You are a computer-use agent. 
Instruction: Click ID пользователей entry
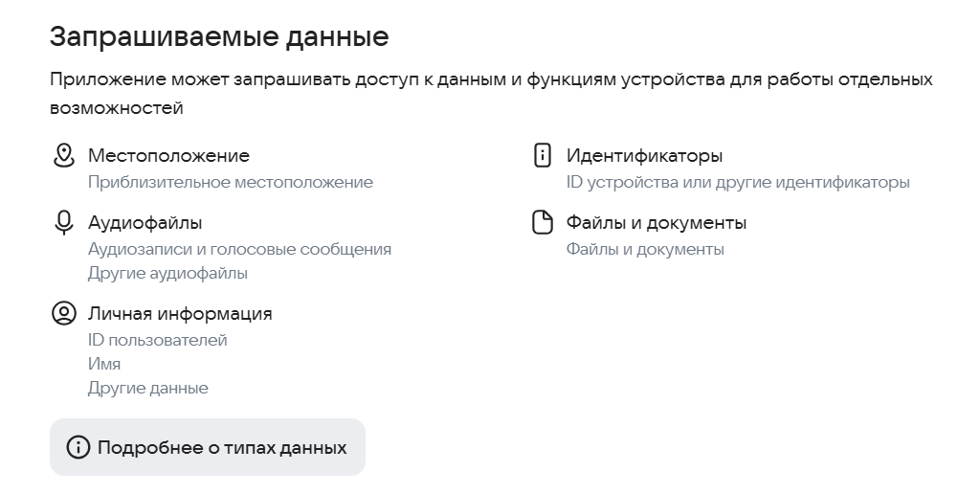[x=158, y=340]
